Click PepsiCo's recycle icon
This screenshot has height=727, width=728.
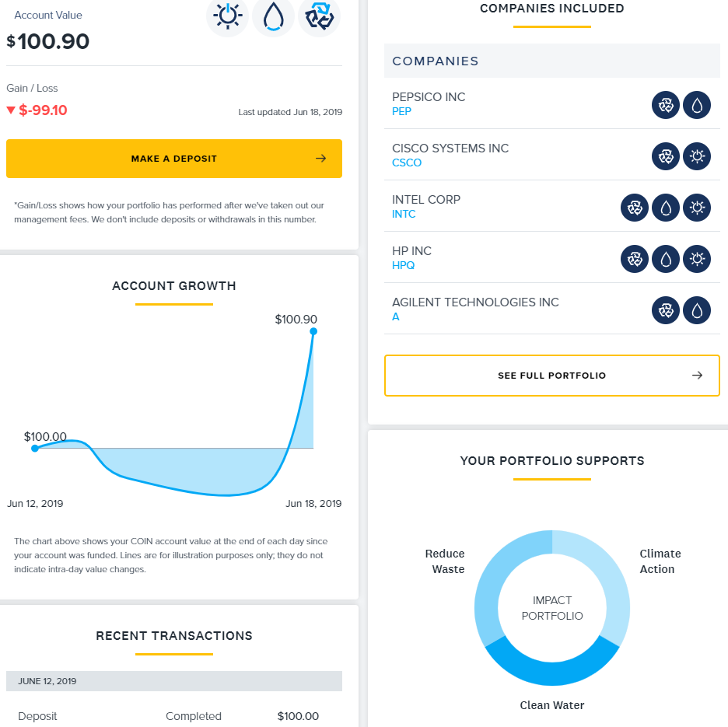[666, 105]
